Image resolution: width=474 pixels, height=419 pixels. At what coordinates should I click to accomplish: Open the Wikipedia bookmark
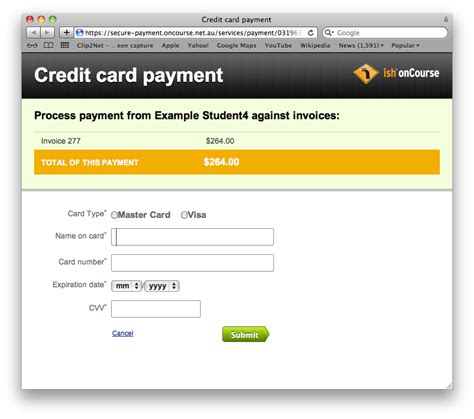click(x=315, y=45)
